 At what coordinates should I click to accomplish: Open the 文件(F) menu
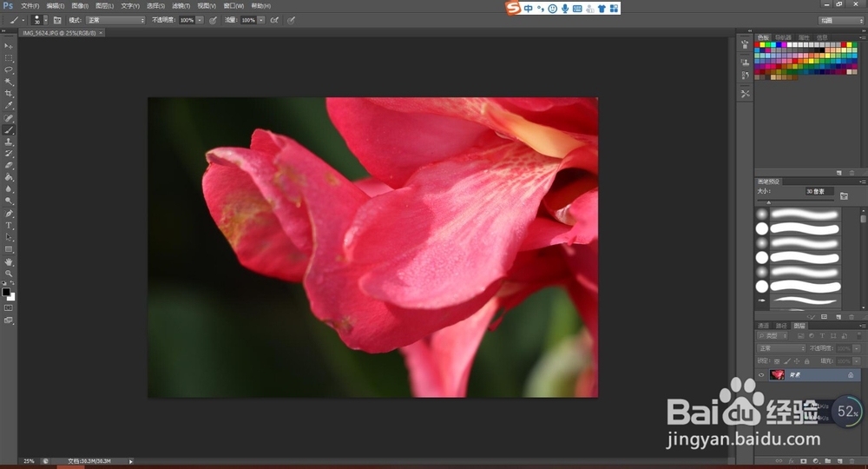pos(30,5)
